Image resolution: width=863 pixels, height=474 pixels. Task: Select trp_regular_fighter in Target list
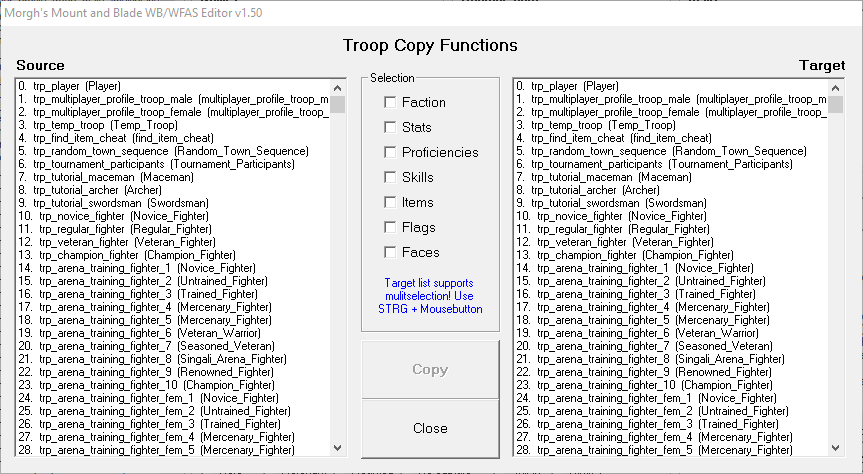click(671, 229)
